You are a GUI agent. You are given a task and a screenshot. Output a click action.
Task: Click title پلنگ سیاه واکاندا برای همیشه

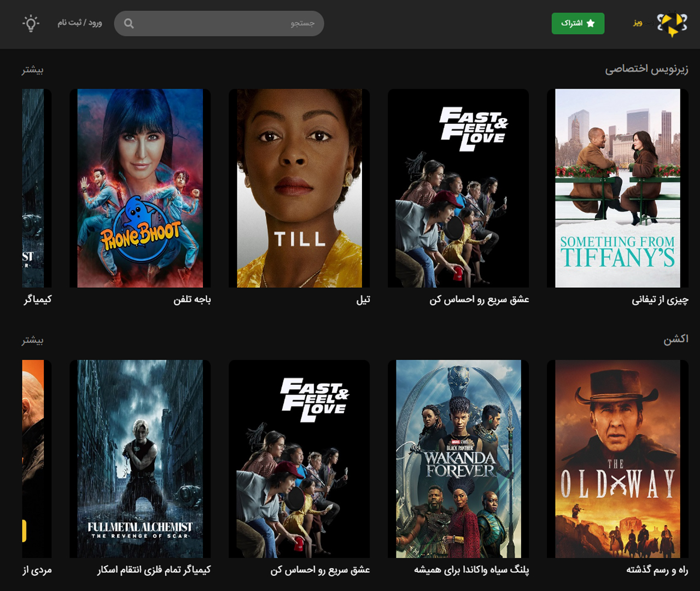click(x=471, y=570)
